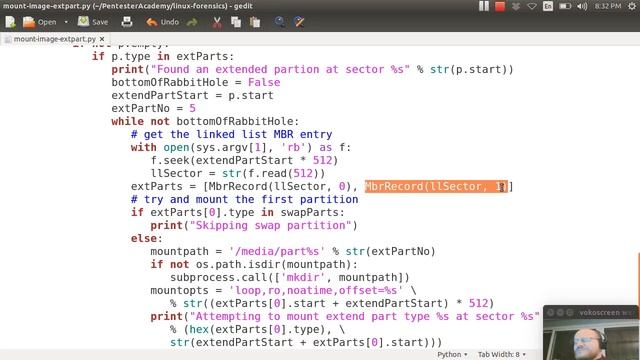Click the green Redo arrow icon
Viewport: 640px width, 360px height.
[x=192, y=22]
